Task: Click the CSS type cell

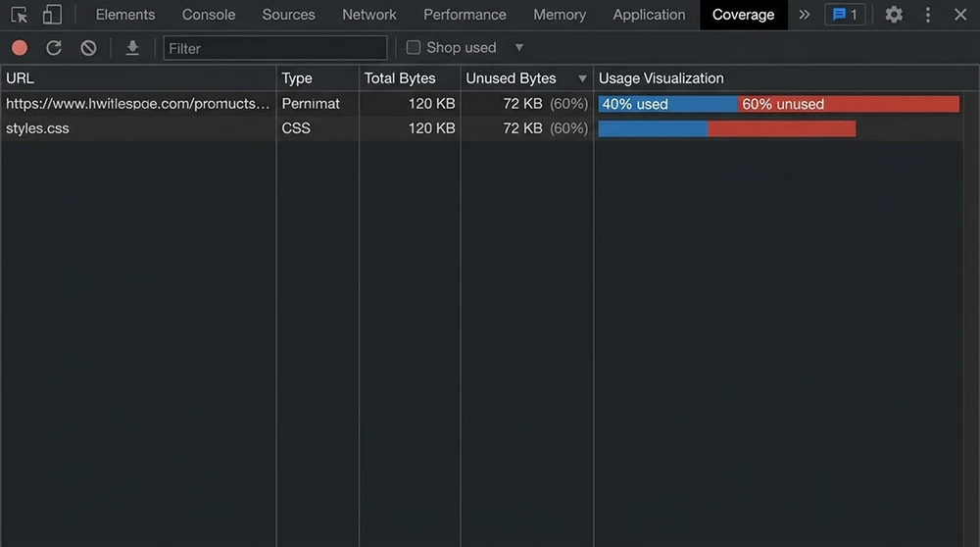Action: [296, 128]
